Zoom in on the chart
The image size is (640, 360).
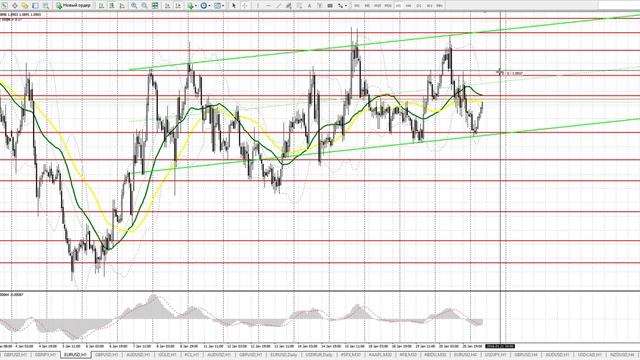tap(134, 5)
